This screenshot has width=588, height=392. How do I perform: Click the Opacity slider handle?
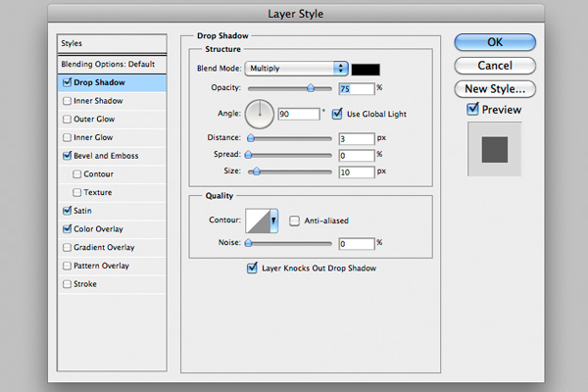tap(312, 87)
